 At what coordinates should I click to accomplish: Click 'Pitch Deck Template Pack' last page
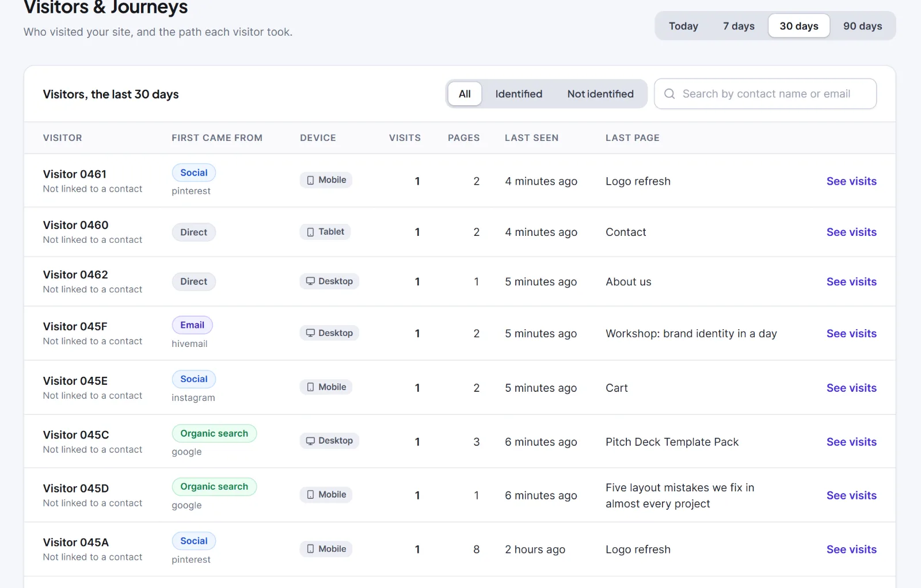(672, 442)
